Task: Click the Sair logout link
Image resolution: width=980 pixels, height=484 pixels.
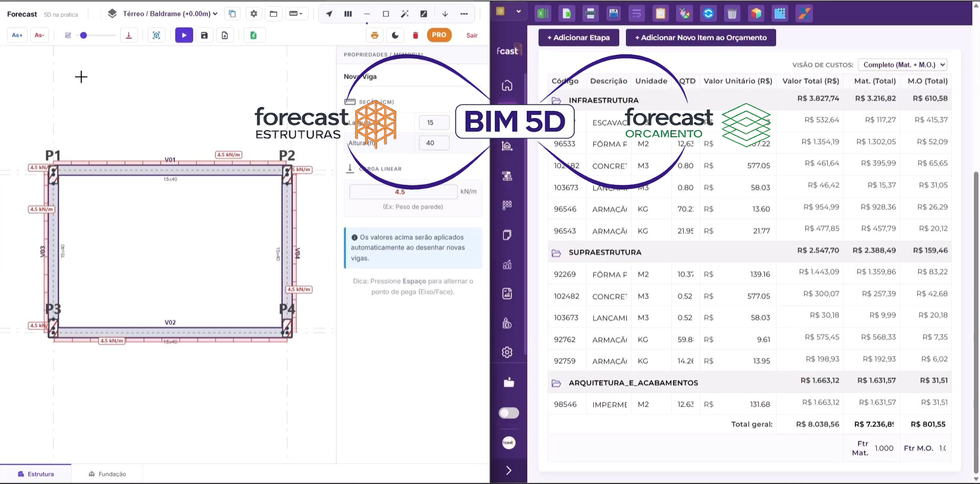Action: [x=472, y=35]
